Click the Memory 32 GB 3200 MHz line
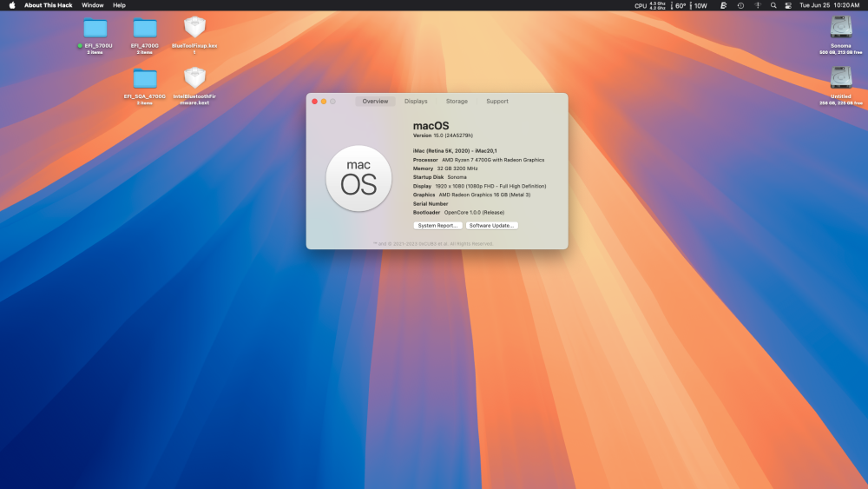 tap(445, 169)
